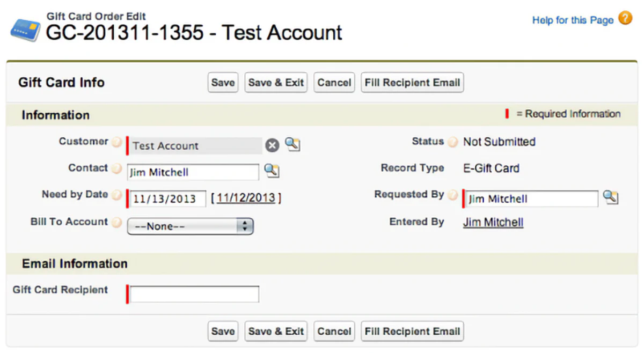This screenshot has height=353, width=644.
Task: Click the Customer field help bubble
Action: 116,141
